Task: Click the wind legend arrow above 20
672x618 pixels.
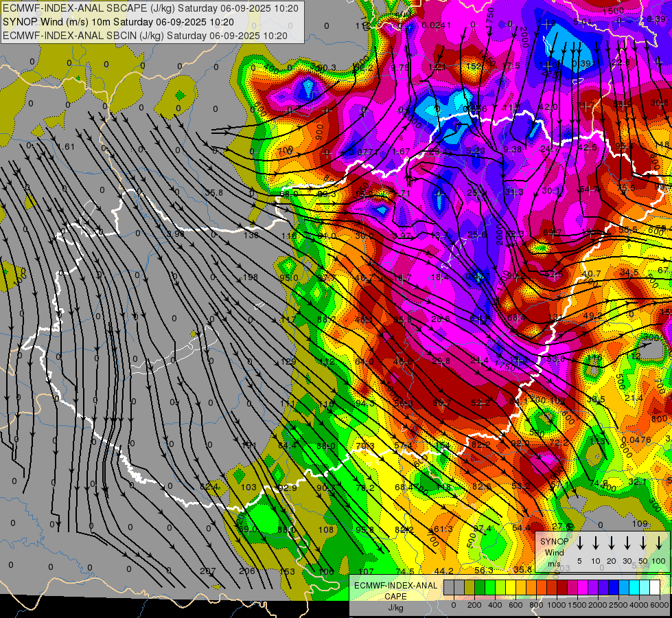Action: point(611,543)
